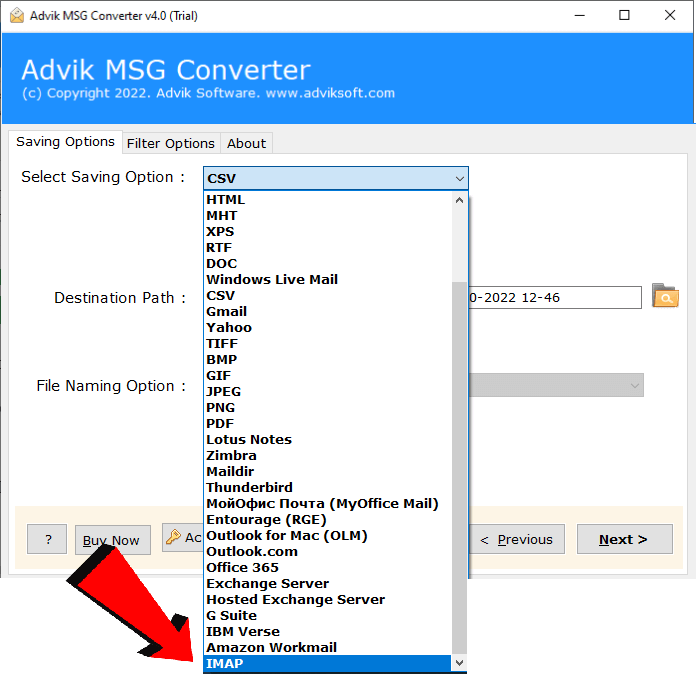
Task: Click the dropdown list scrollbar thumb
Action: 459,468
